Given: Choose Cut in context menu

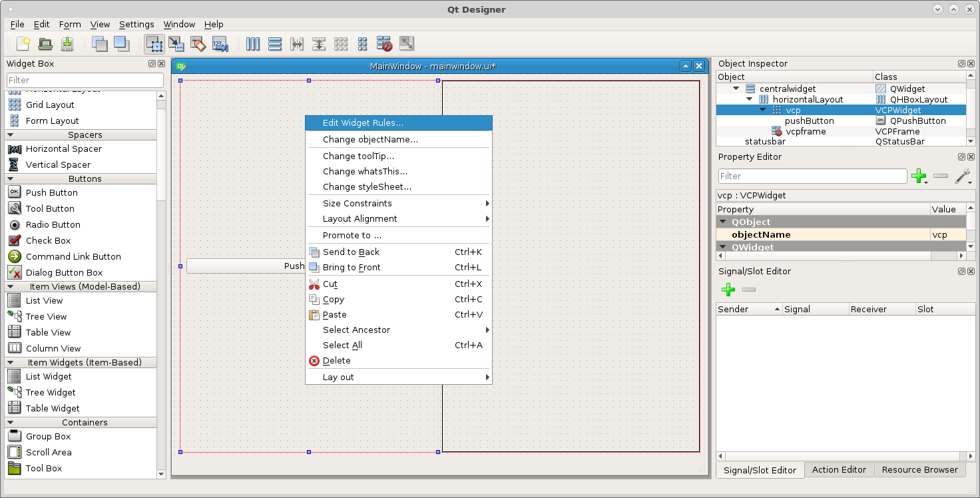Looking at the screenshot, I should tap(399, 284).
